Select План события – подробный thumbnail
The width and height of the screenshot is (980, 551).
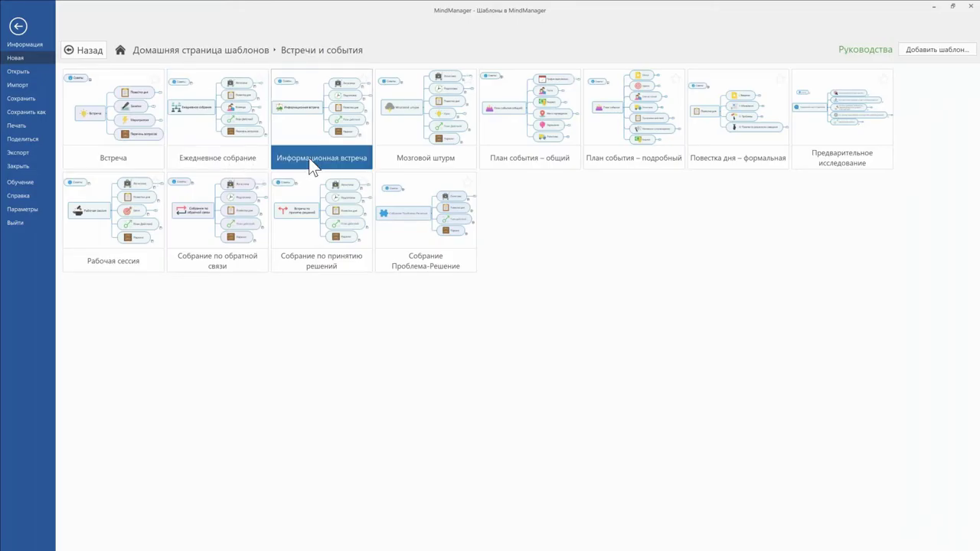click(x=634, y=107)
